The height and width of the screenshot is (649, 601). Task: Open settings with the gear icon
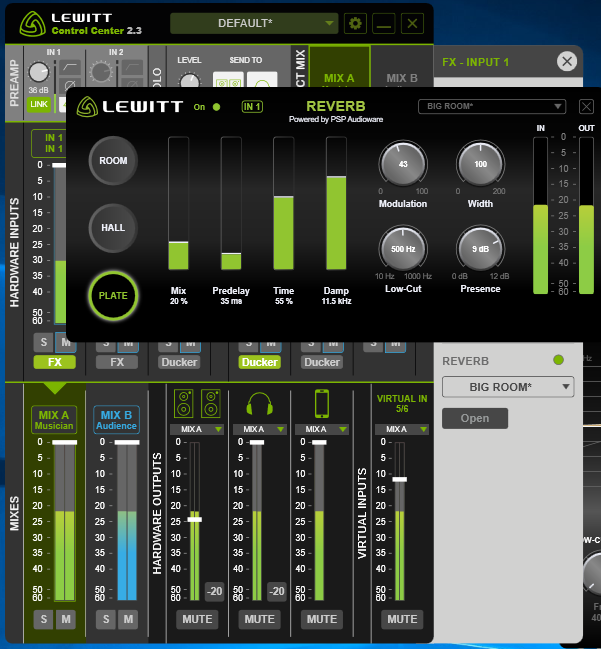(355, 24)
